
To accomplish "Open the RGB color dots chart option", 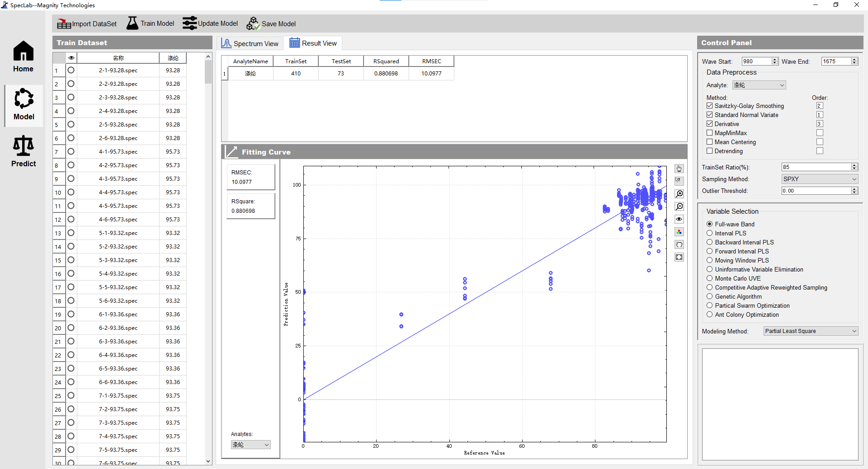I will click(679, 232).
